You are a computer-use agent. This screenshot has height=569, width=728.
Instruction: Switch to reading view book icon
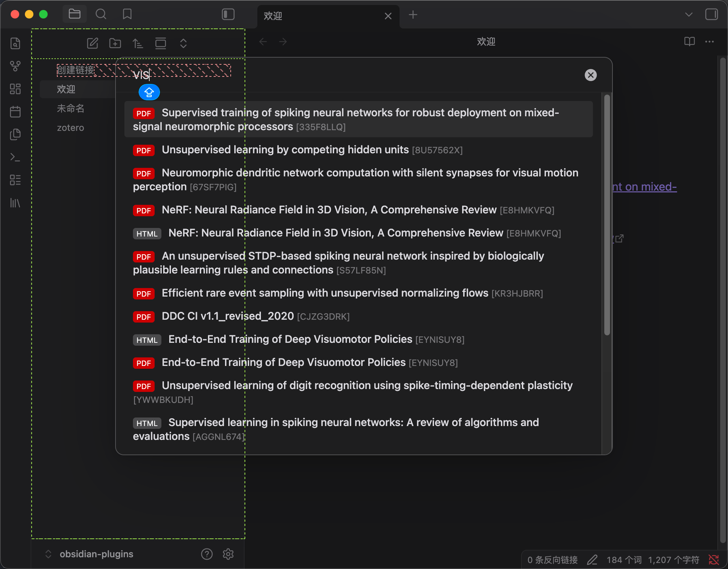(689, 42)
